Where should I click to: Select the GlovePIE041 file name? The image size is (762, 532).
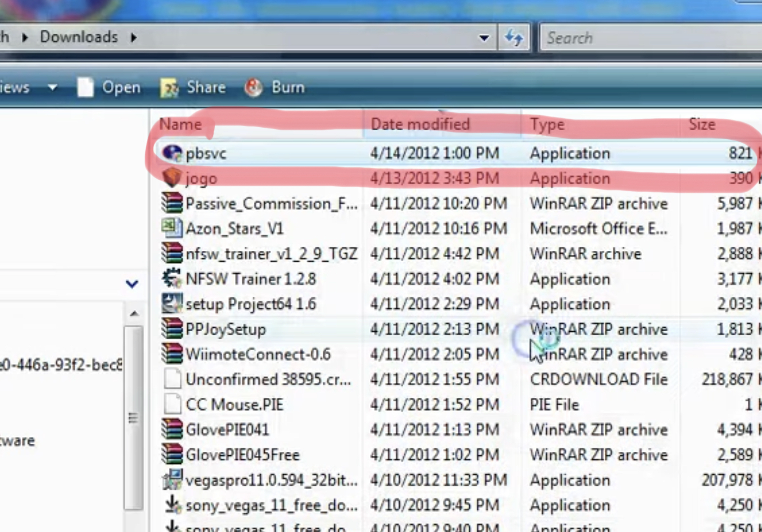pos(227,430)
